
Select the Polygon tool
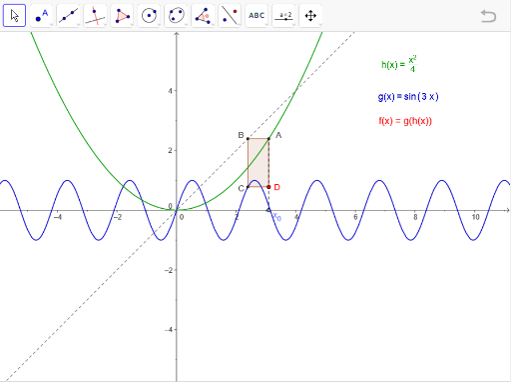coord(122,15)
